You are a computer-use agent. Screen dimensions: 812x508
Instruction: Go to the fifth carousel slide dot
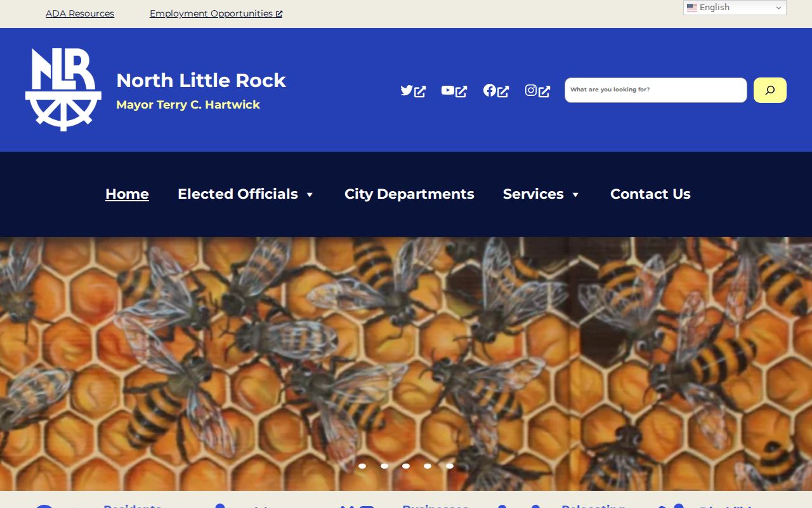pyautogui.click(x=450, y=466)
